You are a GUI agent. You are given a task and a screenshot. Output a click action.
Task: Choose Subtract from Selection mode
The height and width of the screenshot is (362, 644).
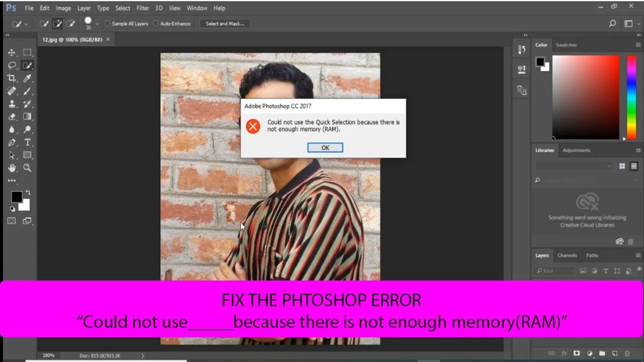(x=70, y=24)
